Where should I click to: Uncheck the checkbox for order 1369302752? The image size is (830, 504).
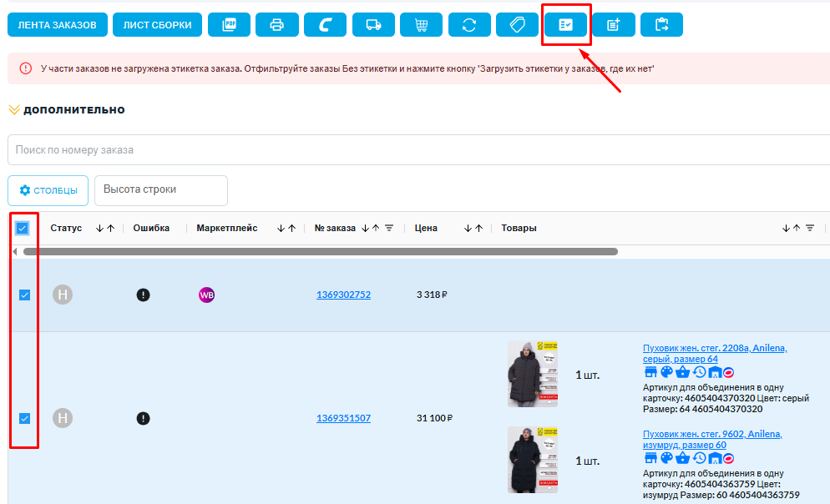(24, 295)
